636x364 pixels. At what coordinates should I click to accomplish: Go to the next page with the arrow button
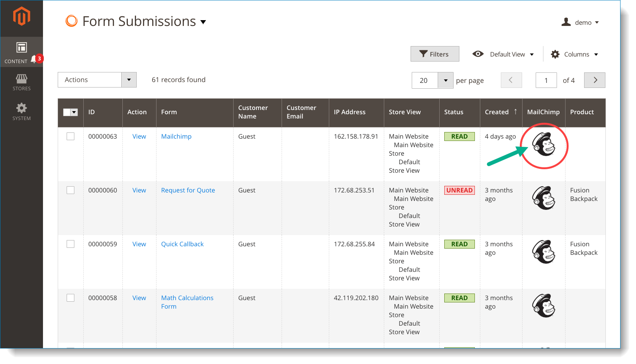pyautogui.click(x=595, y=80)
